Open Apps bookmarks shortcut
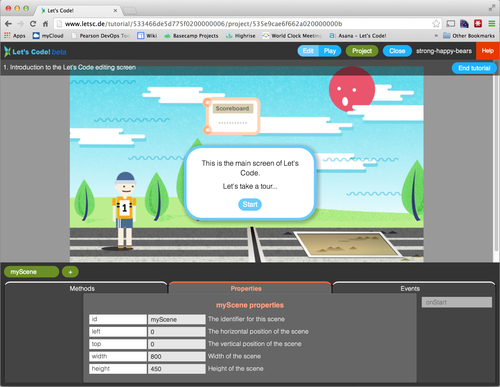500x387 pixels. pos(15,36)
